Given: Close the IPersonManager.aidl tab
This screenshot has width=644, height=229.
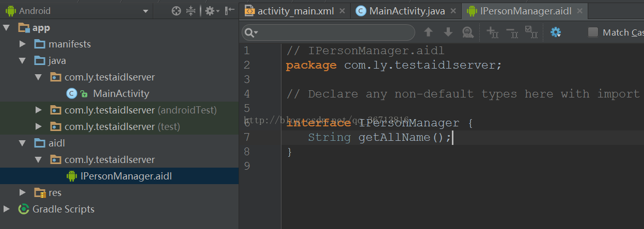Looking at the screenshot, I should pos(579,11).
